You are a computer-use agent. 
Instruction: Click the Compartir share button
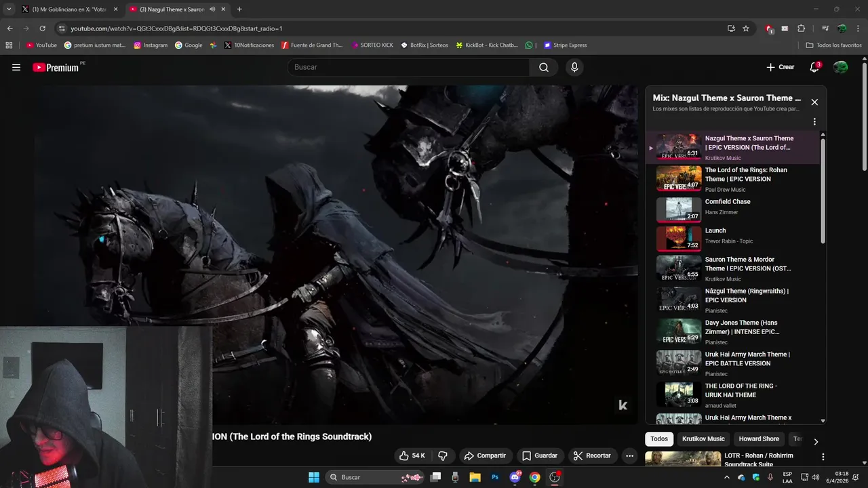pos(485,455)
